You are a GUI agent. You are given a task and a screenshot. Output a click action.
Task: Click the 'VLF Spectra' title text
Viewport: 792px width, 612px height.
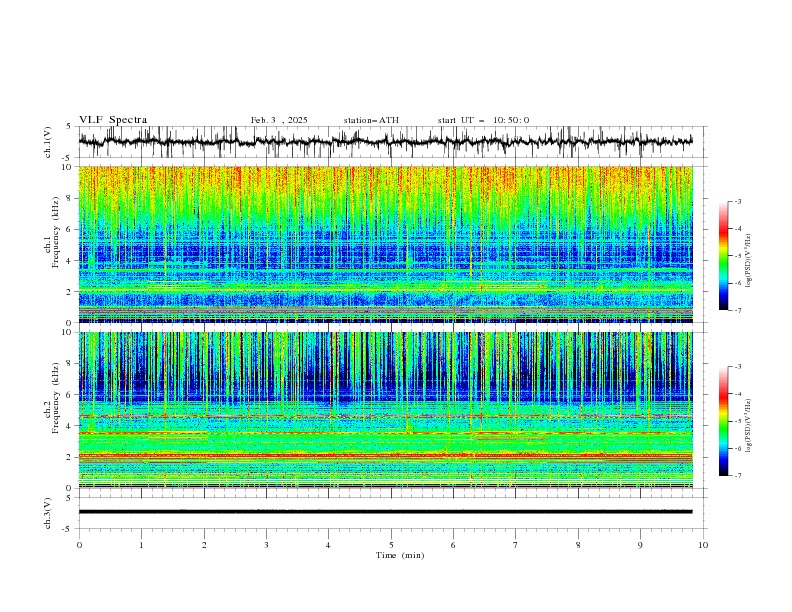click(x=113, y=120)
